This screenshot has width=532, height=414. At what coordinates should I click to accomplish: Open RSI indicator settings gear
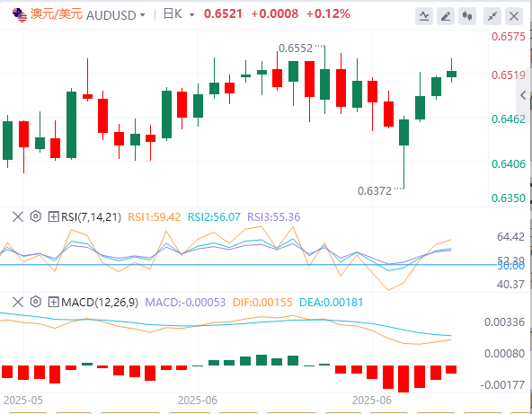pyautogui.click(x=36, y=216)
